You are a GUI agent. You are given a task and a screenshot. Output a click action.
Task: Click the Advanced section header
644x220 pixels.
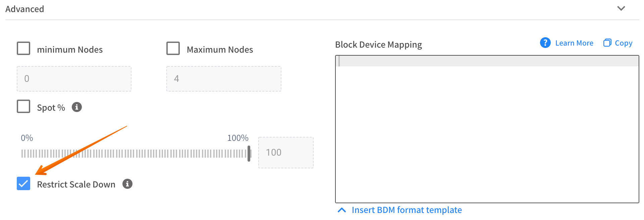point(25,9)
